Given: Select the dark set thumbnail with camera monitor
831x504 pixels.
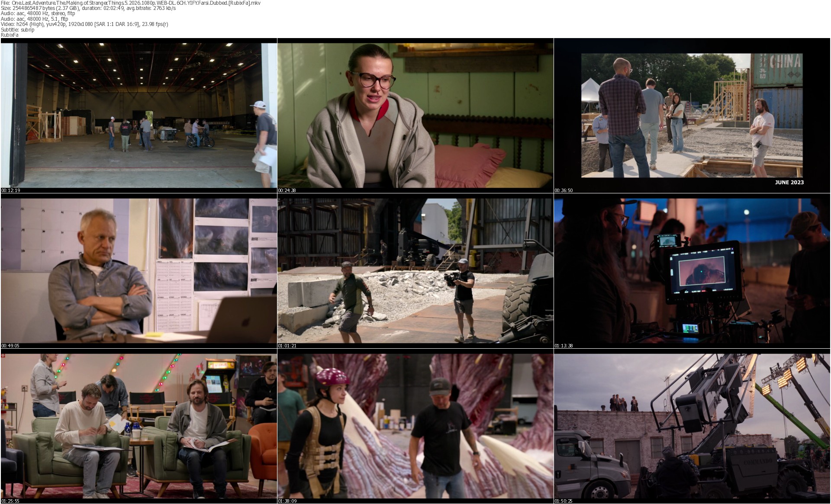Looking at the screenshot, I should [x=692, y=271].
